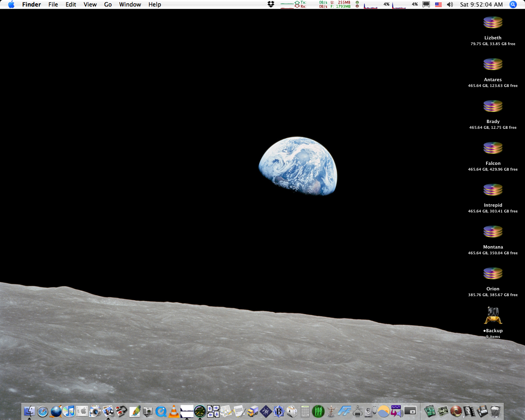Open the audio waveform speaker dock icon

[x=397, y=411]
